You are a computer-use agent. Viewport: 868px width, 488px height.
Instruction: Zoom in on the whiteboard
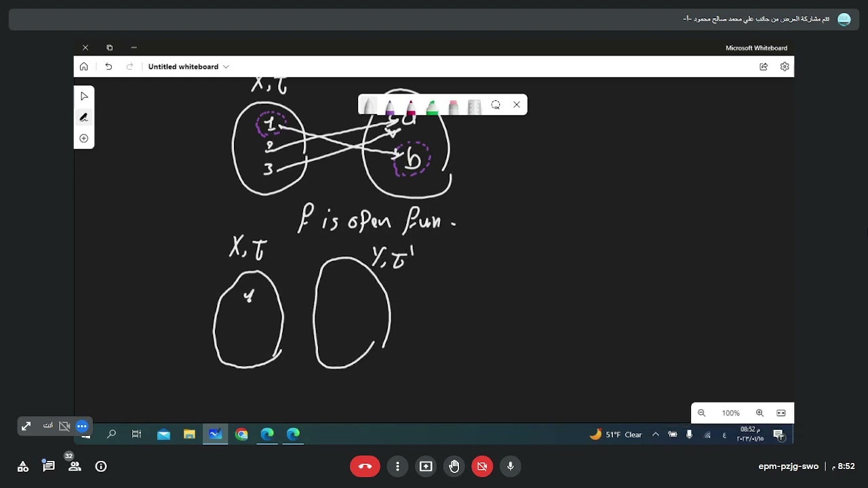pyautogui.click(x=759, y=413)
